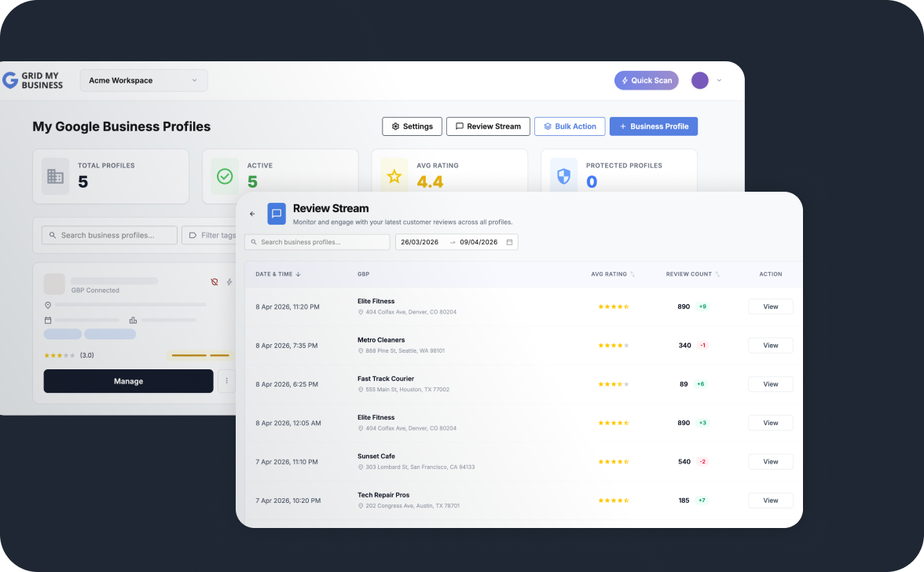
Task: Click the Fast Track Courier name
Action: tap(385, 379)
